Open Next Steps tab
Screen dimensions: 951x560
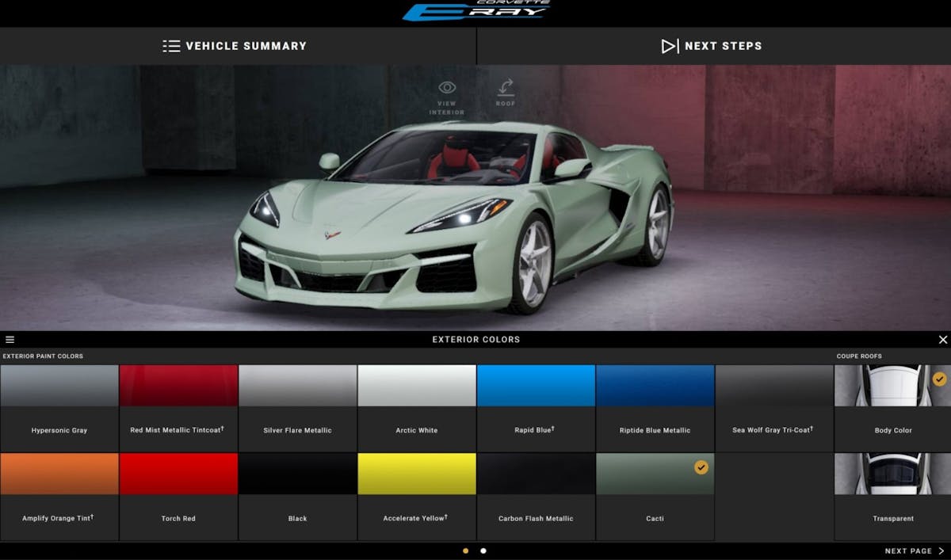coord(712,46)
